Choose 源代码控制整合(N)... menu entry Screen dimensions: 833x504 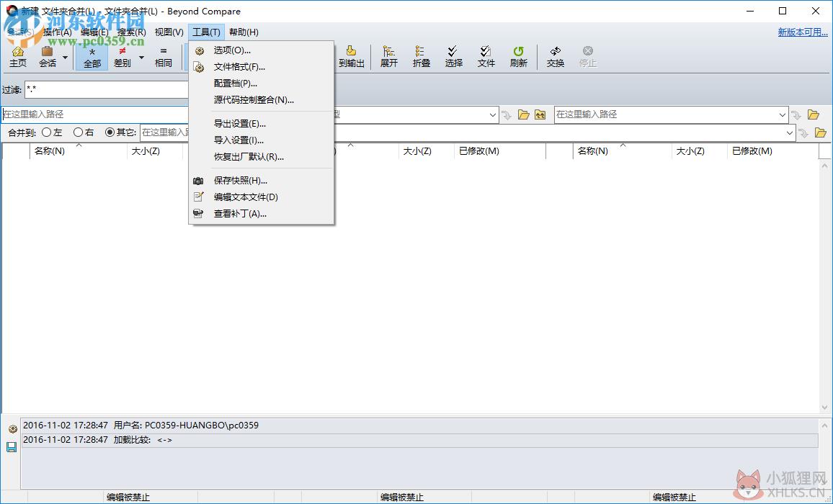click(x=262, y=100)
